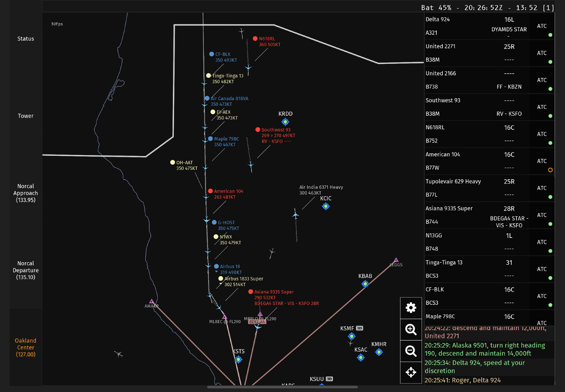The height and width of the screenshot is (392, 565).
Task: Open Tupolevair 629 Heavy flight strip
Action: (x=489, y=188)
